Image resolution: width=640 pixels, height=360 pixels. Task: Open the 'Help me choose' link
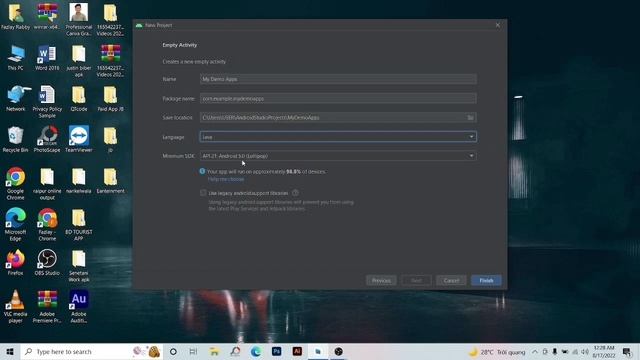pos(226,179)
